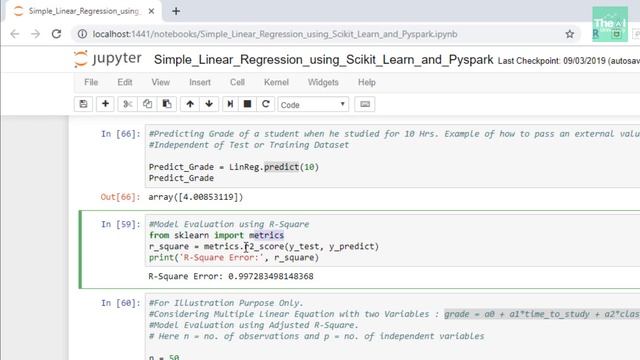Click the LinReg.predict(10) code line
The width and height of the screenshot is (640, 360).
point(234,167)
